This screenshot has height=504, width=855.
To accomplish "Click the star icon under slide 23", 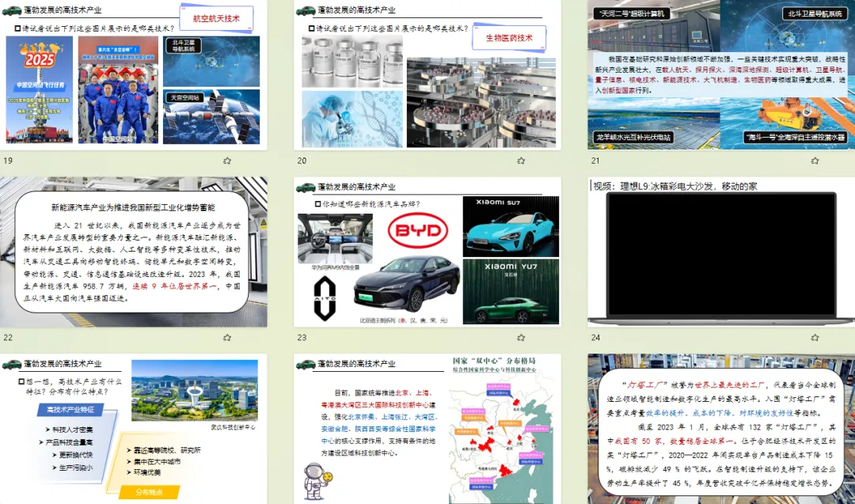I will [521, 338].
